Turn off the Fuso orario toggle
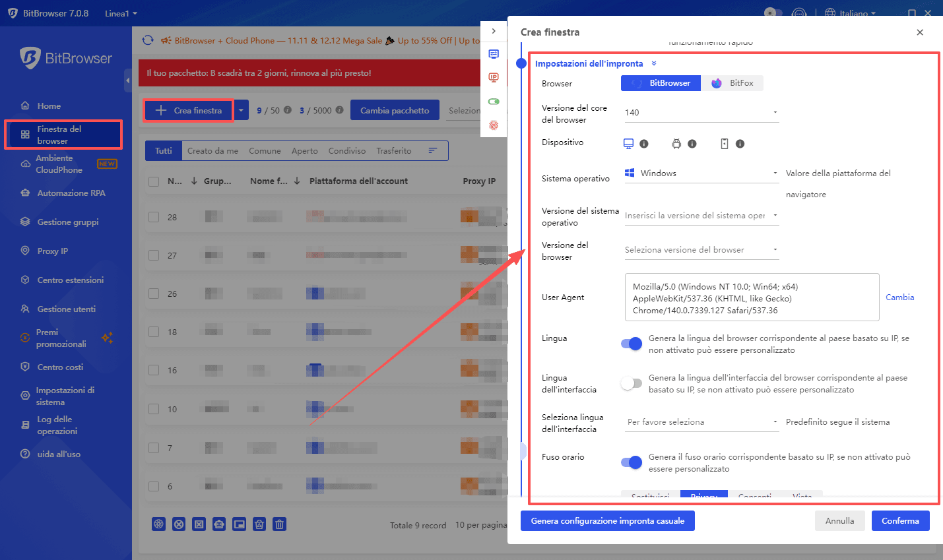This screenshot has width=943, height=560. (632, 462)
